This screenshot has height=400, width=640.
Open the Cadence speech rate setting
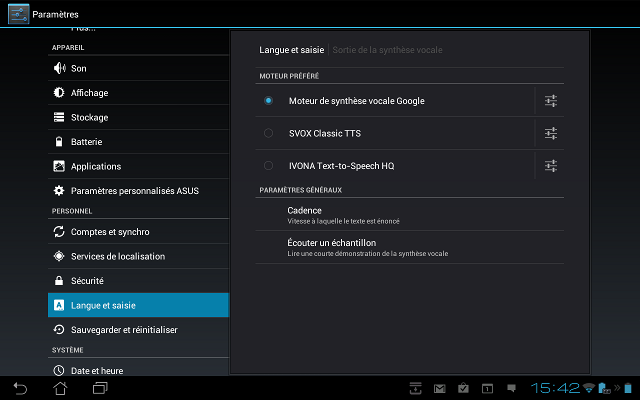click(x=409, y=215)
